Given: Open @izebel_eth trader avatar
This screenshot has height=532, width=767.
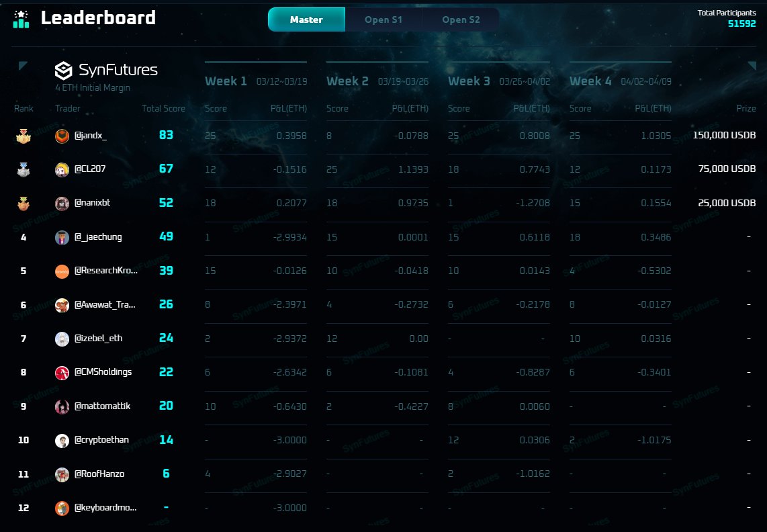Looking at the screenshot, I should point(62,339).
